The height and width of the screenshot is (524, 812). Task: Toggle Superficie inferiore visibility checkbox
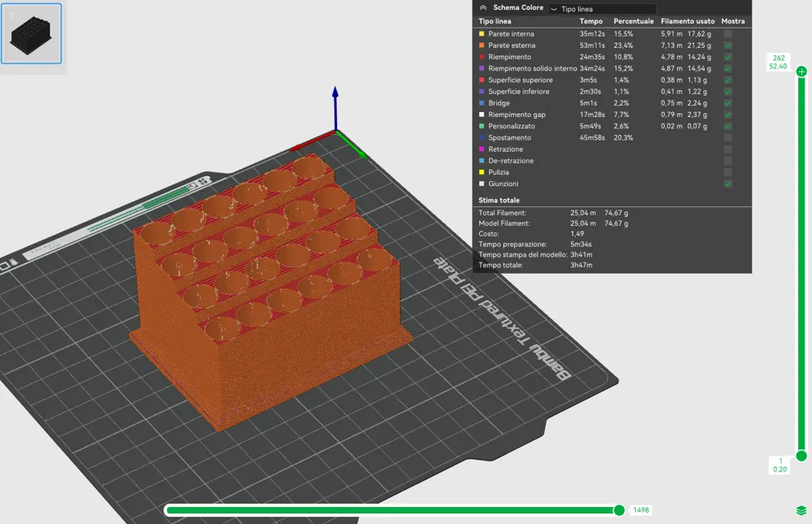728,92
